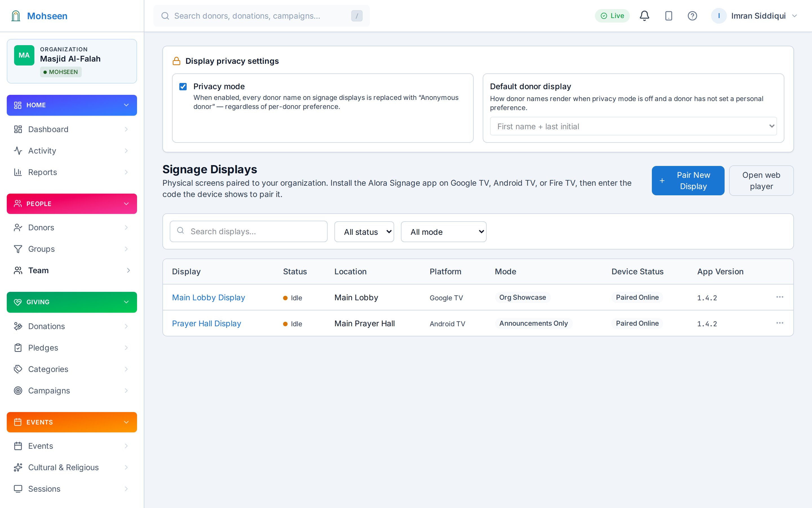Viewport: 812px width, 508px height.
Task: Click the Donations hand-heart icon
Action: point(18,326)
